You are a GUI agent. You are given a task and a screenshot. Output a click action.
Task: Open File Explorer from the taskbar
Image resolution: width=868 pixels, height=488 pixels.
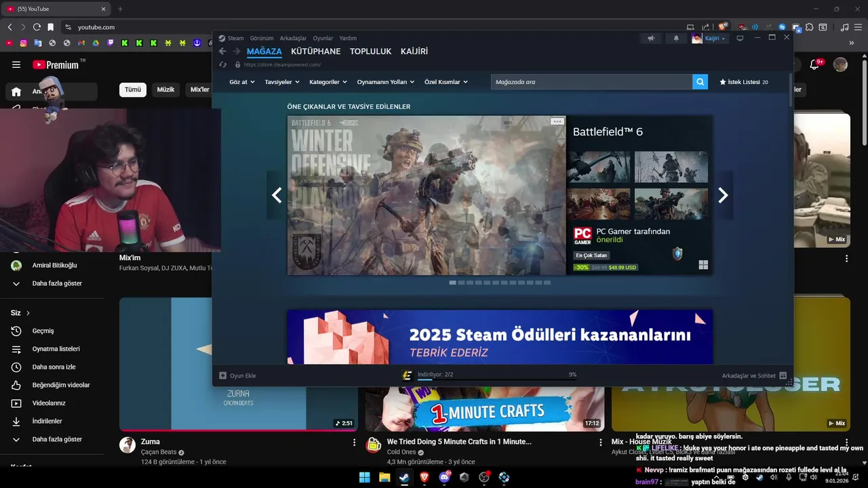[384, 477]
